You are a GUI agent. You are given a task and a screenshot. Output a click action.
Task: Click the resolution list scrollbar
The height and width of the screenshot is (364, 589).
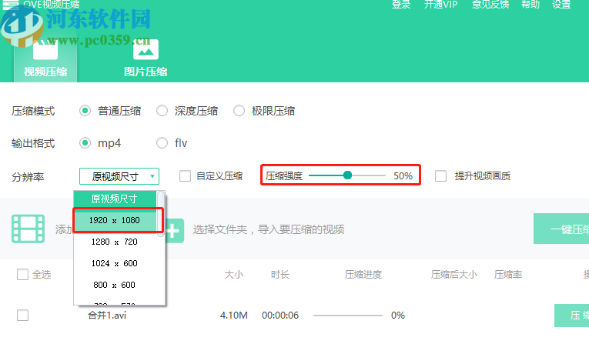[x=161, y=213]
